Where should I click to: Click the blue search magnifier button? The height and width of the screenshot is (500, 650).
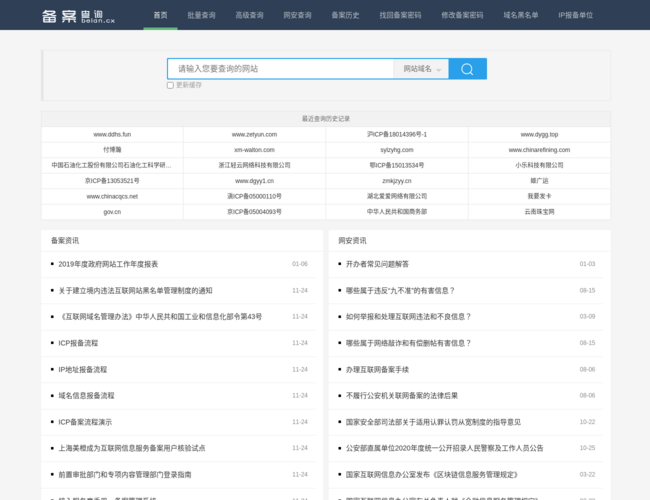pos(467,69)
